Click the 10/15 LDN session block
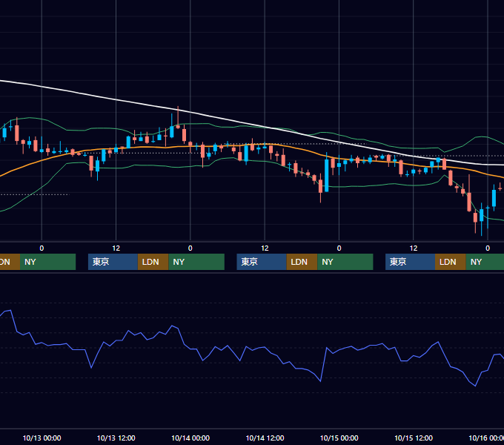504x445 pixels. click(x=451, y=262)
